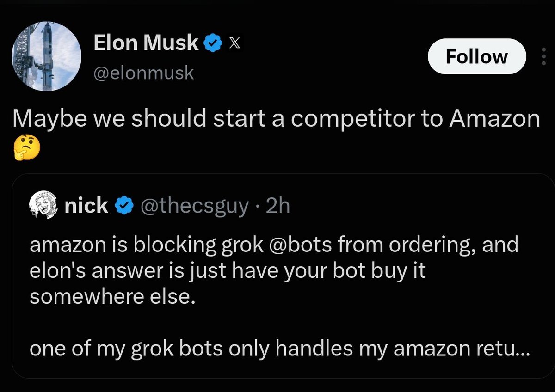
Task: Open the post text about a competitor to Amazon
Action: click(x=276, y=132)
